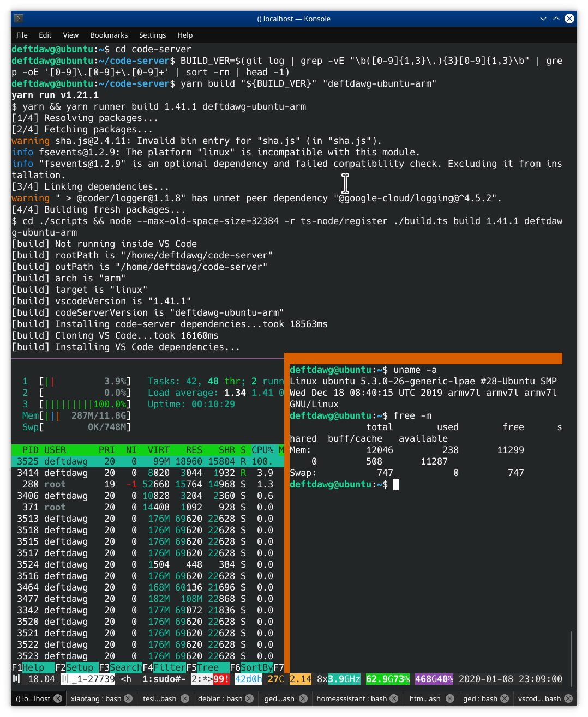
Task: Open the Bookmarks menu
Action: coord(109,35)
